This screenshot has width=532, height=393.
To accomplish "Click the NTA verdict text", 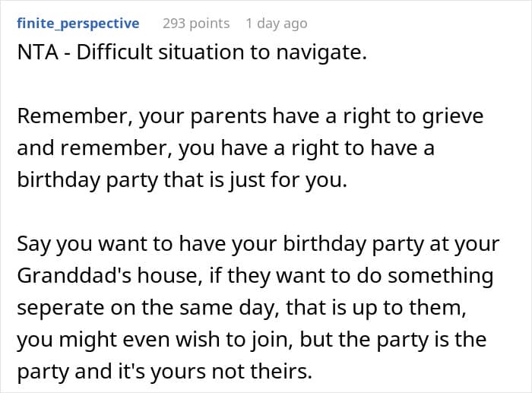I will 38,52.
